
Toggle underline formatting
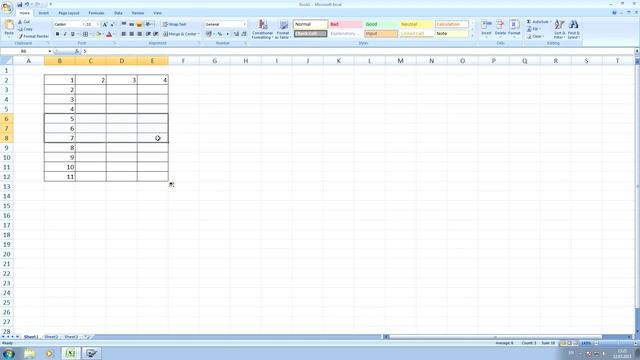[73, 34]
